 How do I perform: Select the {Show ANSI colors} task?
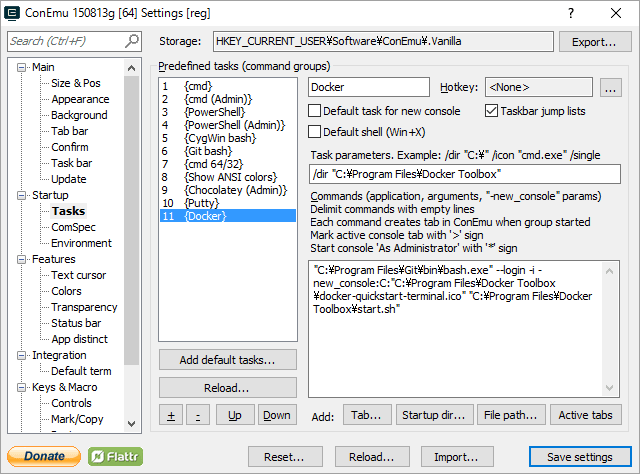(x=228, y=177)
